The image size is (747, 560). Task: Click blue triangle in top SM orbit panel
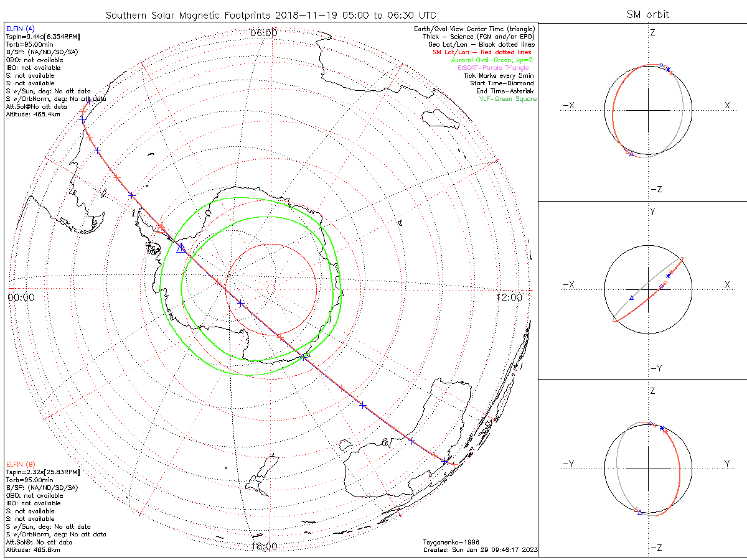coord(631,154)
